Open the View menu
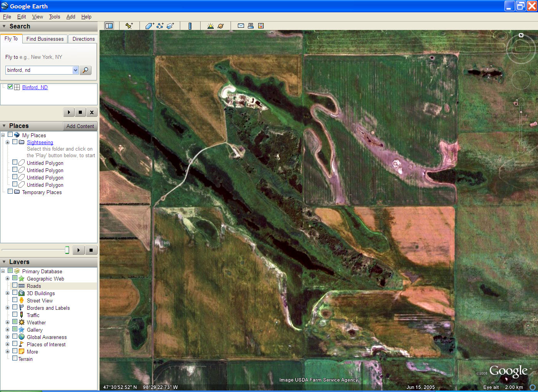 (x=38, y=17)
